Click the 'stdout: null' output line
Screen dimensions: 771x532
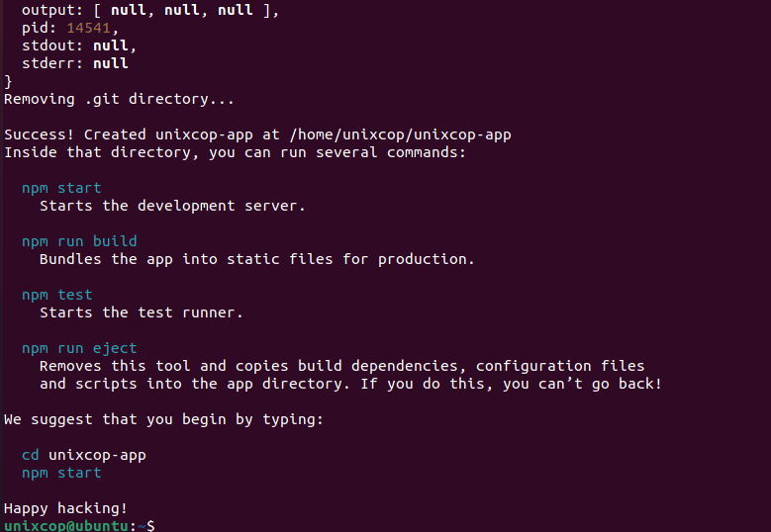pyautogui.click(x=78, y=45)
